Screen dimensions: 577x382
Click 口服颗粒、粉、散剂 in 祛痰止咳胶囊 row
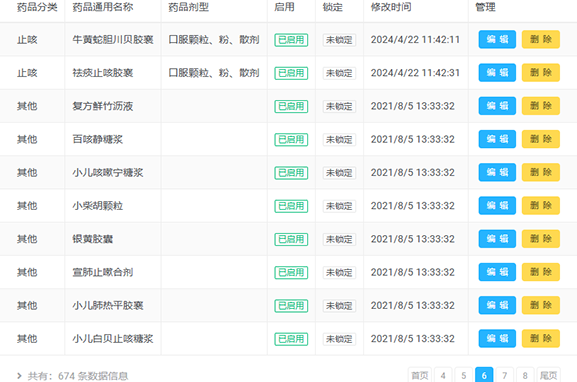[x=214, y=73]
